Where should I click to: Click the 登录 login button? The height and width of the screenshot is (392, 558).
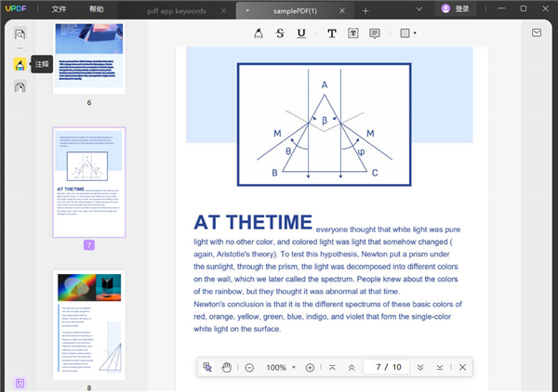[x=456, y=9]
